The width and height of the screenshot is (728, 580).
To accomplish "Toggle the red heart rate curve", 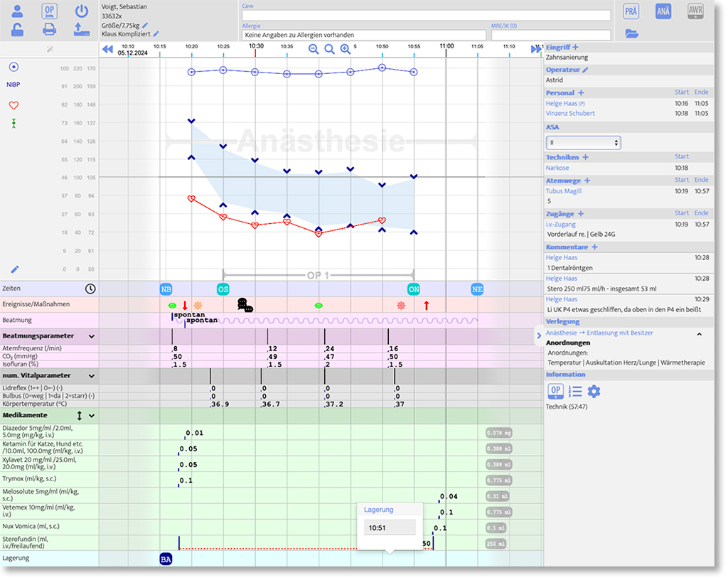I will point(14,105).
